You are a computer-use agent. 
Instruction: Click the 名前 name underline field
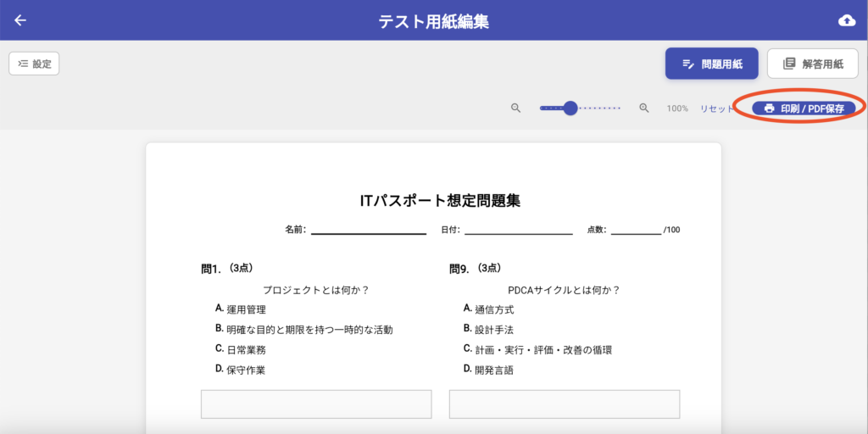[x=368, y=230]
